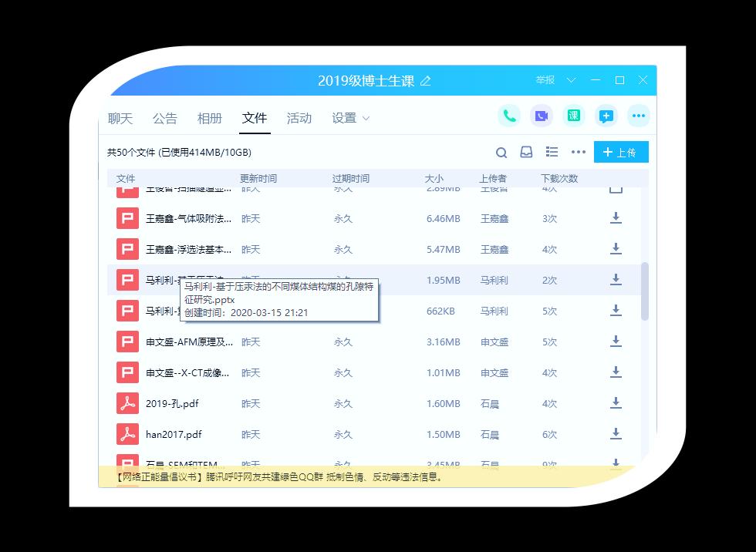Download the han2017.pdf file

point(616,434)
